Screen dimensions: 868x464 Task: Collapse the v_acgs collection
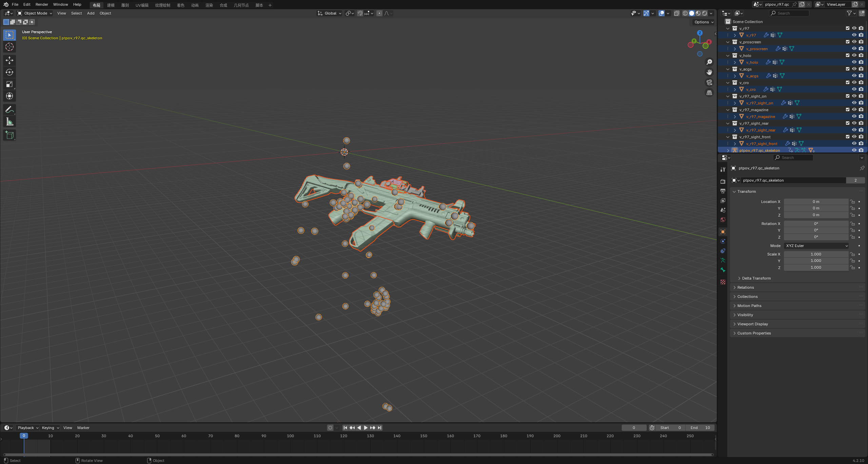pyautogui.click(x=728, y=69)
